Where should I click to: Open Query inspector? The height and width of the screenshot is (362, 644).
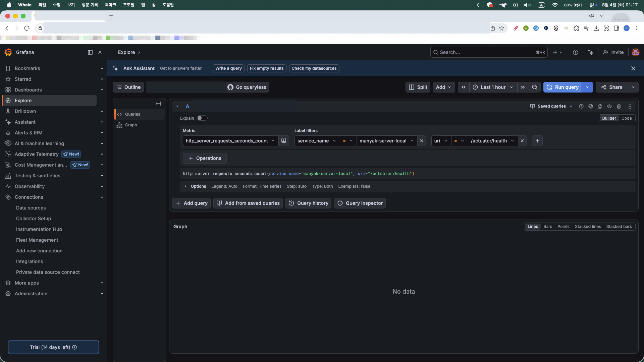point(360,203)
